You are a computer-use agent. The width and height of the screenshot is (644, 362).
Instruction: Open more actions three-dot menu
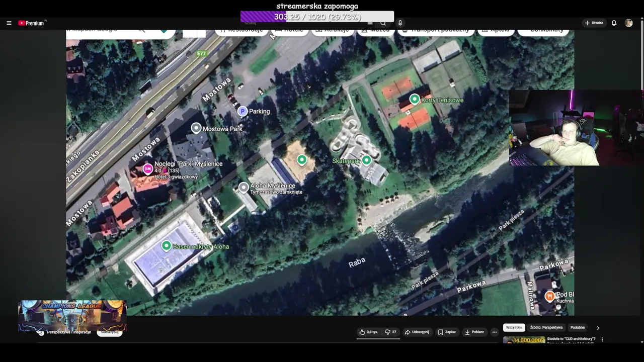(x=495, y=332)
